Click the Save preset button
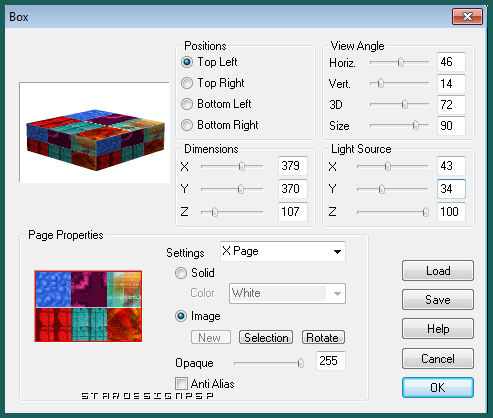 pos(438,300)
